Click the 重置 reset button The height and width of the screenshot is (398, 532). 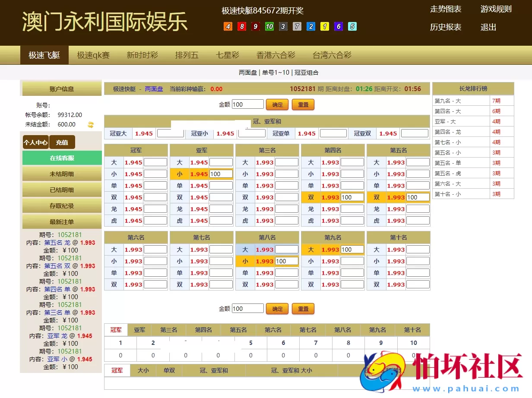[303, 104]
